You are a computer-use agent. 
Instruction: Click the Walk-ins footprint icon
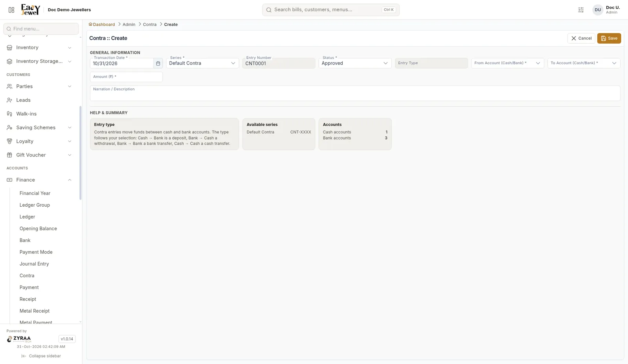(x=9, y=114)
